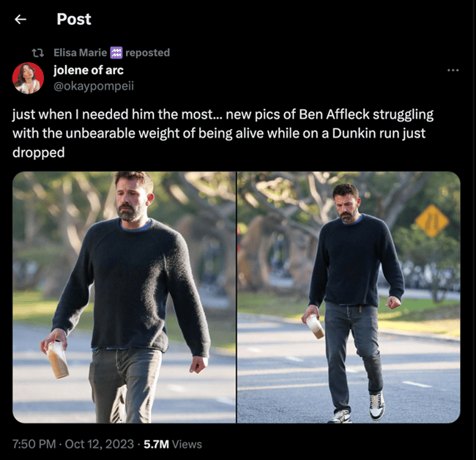This screenshot has width=476, height=460.
Task: Click the "Post" header title
Action: pyautogui.click(x=74, y=19)
